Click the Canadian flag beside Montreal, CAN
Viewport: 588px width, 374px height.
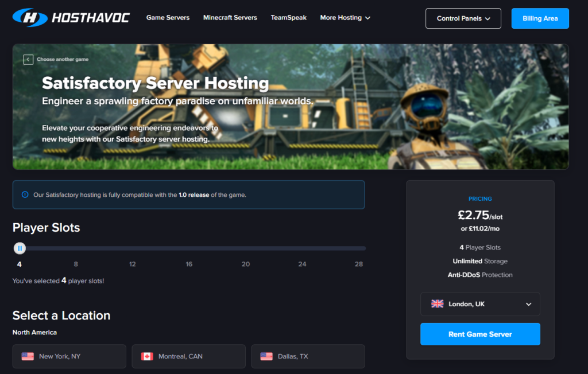point(146,356)
